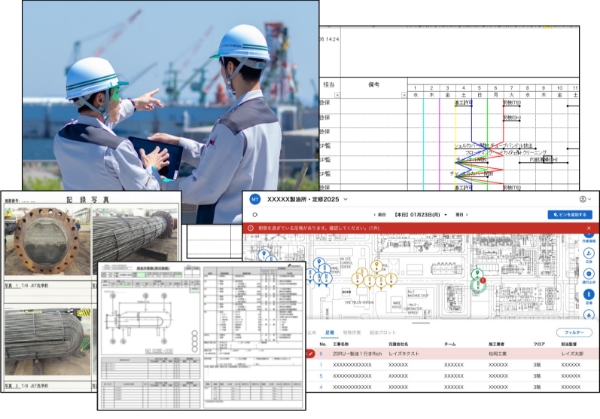Click the cyan vertical marker line in the schedule
This screenshot has height=419, width=600.
coord(423,144)
